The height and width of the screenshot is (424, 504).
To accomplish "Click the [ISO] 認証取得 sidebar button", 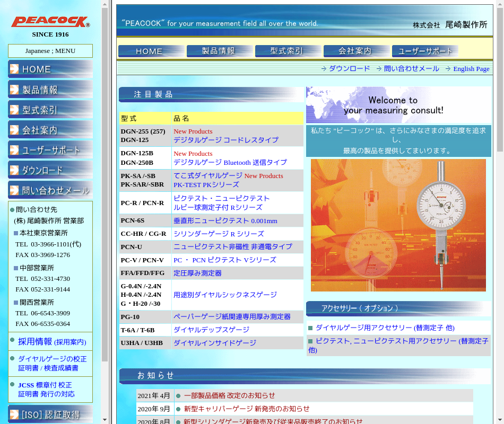I will [x=50, y=414].
